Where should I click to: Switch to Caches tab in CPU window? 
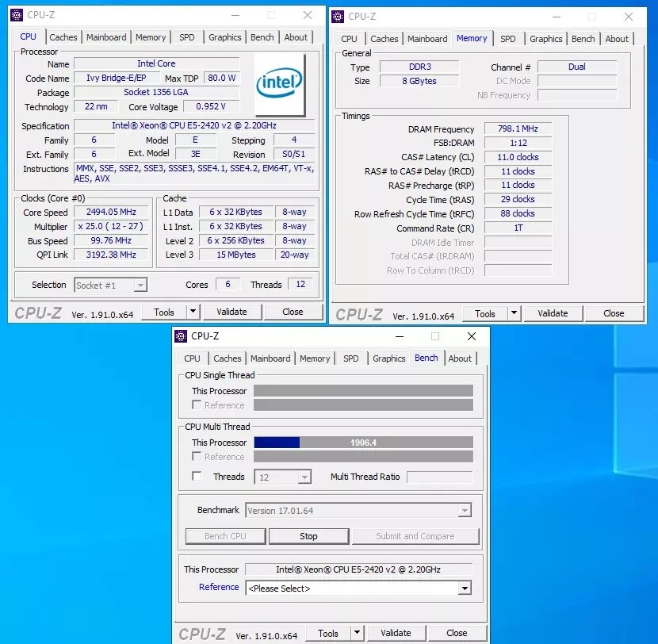tap(63, 37)
